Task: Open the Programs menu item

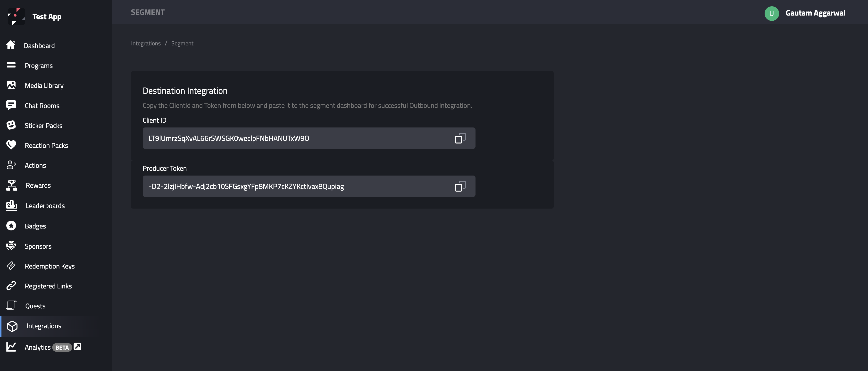Action: click(38, 66)
